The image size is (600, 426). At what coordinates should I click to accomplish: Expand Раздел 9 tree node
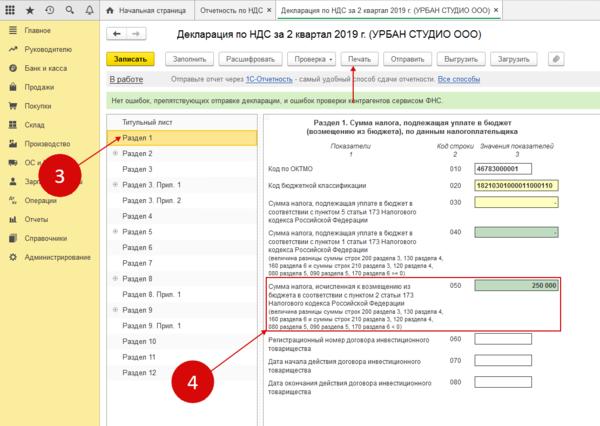click(x=115, y=310)
